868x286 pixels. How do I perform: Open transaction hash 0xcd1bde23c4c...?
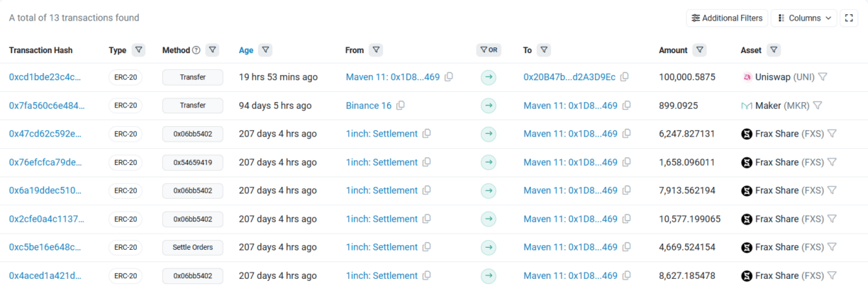pyautogui.click(x=45, y=77)
